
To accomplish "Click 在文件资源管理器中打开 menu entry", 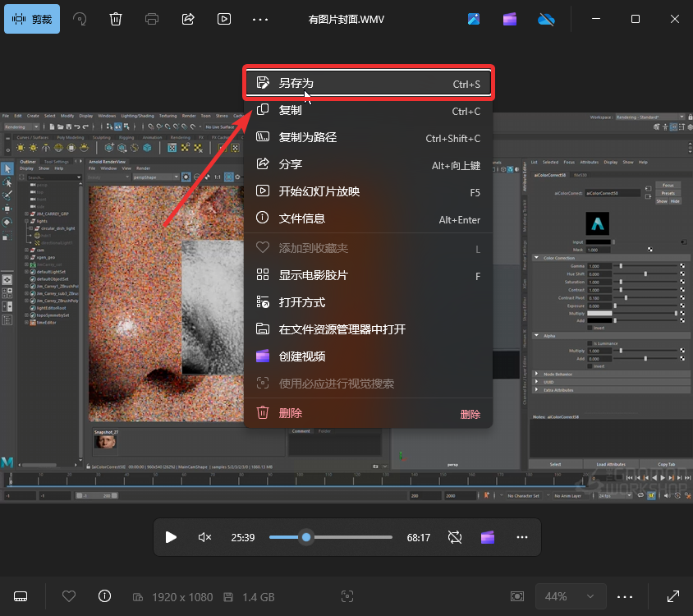I will [x=368, y=329].
